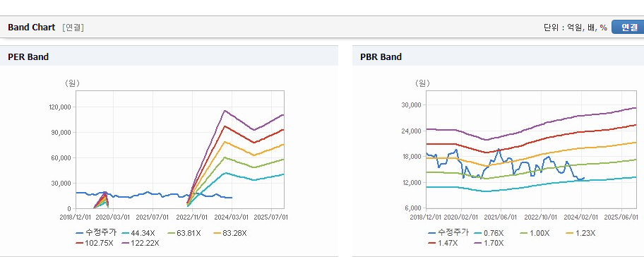Select the 1.70X legend entry

[x=489, y=243]
